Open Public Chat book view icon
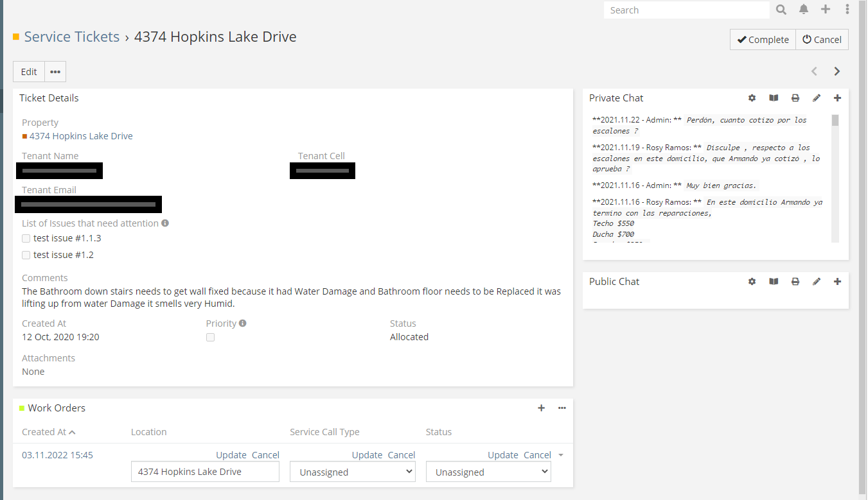Screen dimensions: 868x500 [x=774, y=282]
